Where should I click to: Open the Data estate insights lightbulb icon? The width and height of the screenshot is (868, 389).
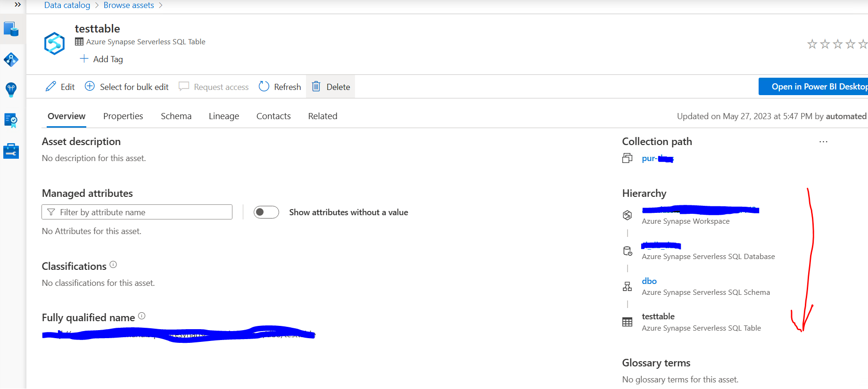point(11,89)
